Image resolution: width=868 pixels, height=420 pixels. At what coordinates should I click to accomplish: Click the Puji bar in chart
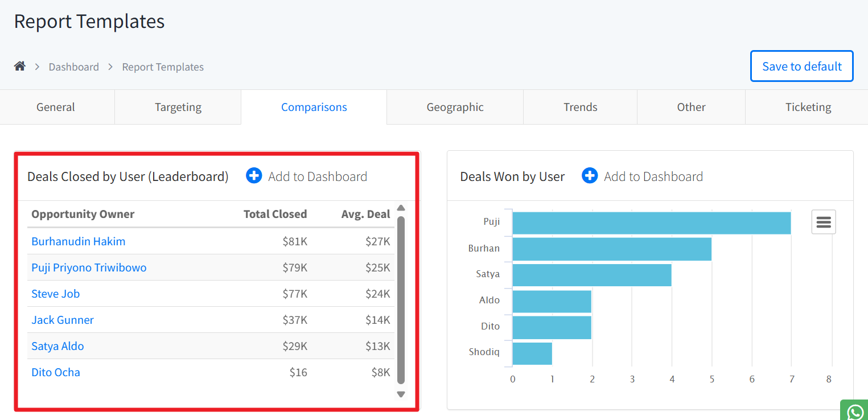pos(651,223)
